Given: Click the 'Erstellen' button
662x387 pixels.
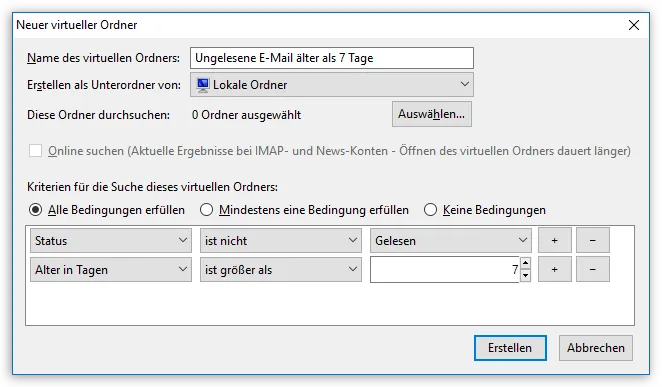Looking at the screenshot, I should pyautogui.click(x=510, y=348).
